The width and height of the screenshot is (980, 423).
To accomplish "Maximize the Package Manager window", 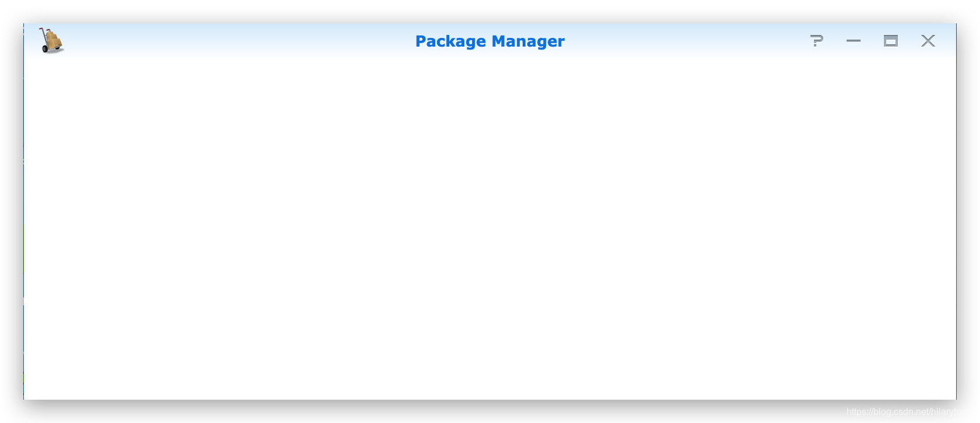I will [x=891, y=41].
